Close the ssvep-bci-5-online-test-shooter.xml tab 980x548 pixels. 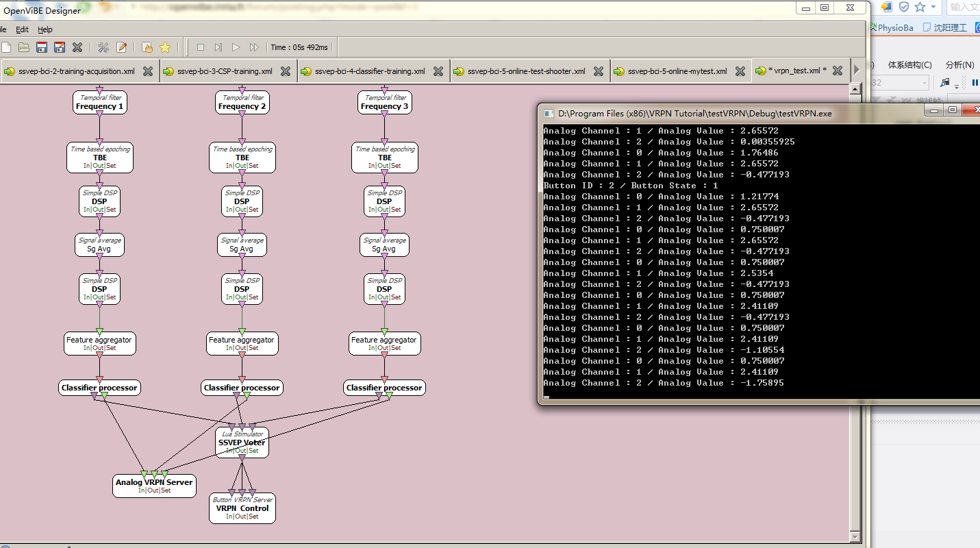click(x=599, y=71)
